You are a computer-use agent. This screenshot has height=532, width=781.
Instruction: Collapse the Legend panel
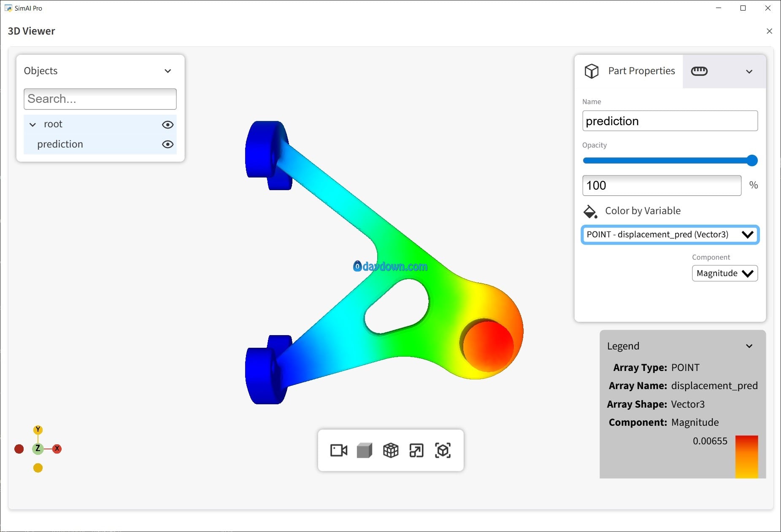click(x=749, y=346)
